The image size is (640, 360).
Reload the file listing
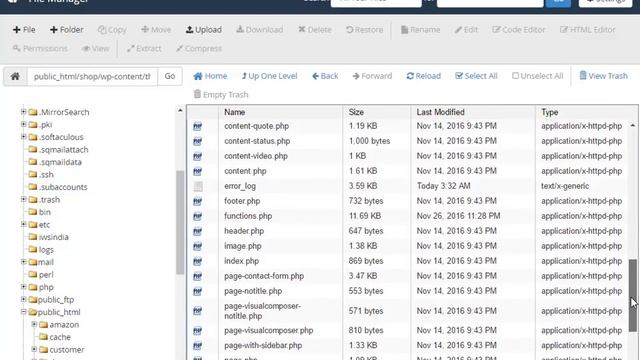click(x=424, y=76)
